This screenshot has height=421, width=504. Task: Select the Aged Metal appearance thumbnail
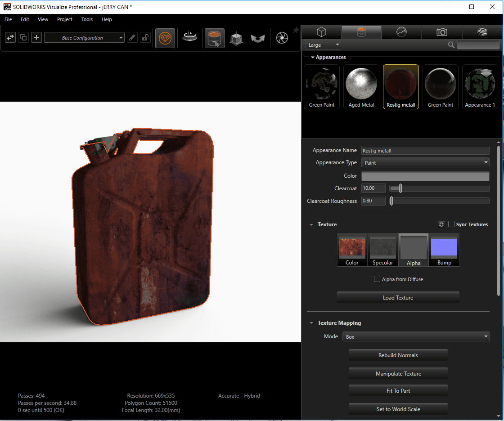click(361, 86)
